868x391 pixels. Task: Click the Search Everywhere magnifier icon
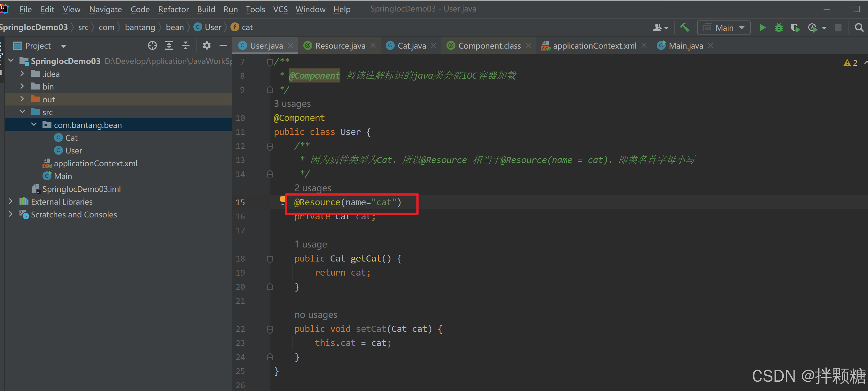(859, 27)
